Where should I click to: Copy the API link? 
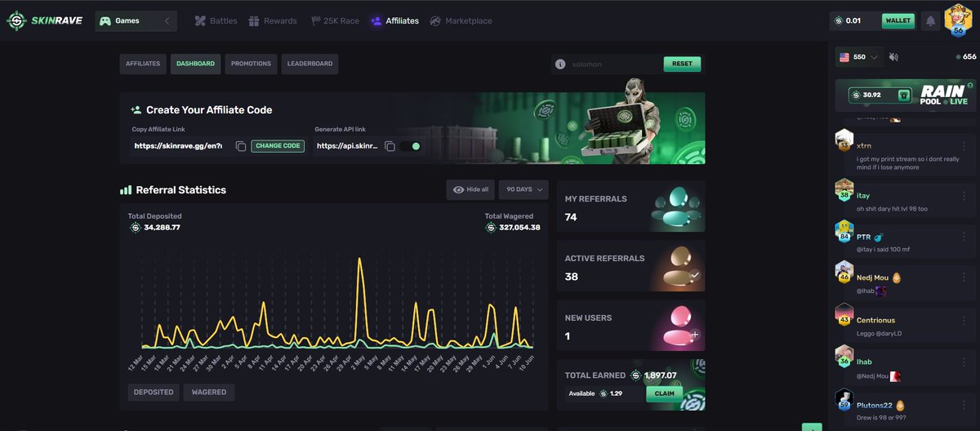390,146
